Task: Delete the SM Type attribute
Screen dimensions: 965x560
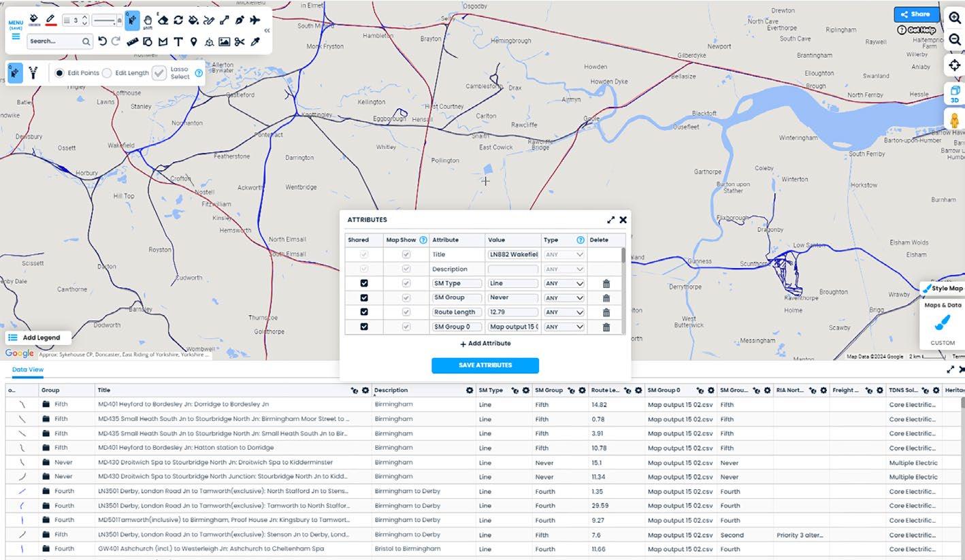Action: pyautogui.click(x=606, y=283)
